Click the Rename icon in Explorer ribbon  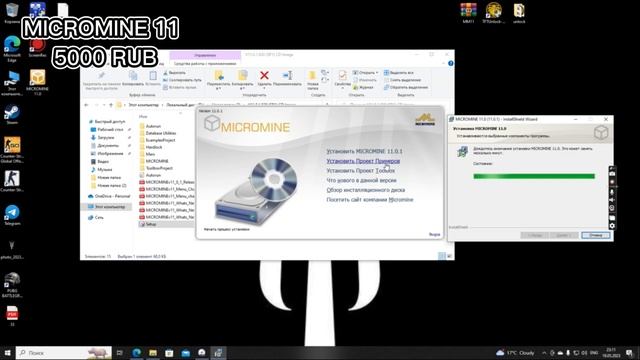287,75
